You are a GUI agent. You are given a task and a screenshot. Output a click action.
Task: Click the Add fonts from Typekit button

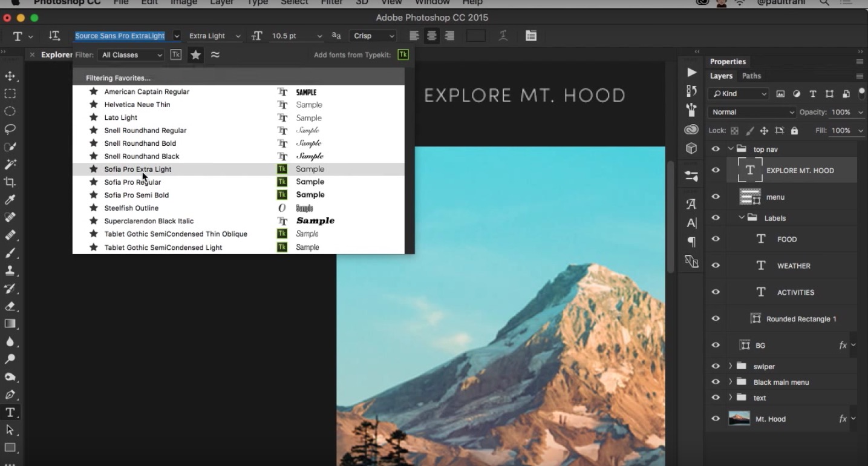[x=403, y=54]
